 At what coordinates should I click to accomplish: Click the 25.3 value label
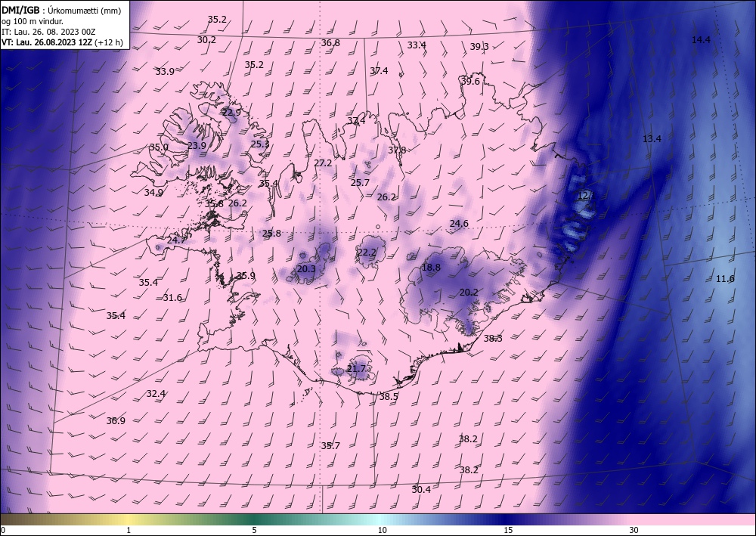(260, 144)
